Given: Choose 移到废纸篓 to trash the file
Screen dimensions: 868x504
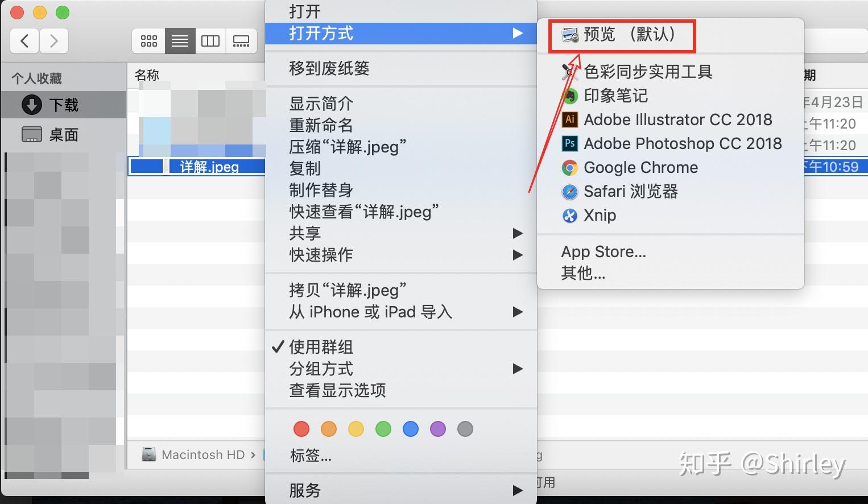Looking at the screenshot, I should point(401,68).
